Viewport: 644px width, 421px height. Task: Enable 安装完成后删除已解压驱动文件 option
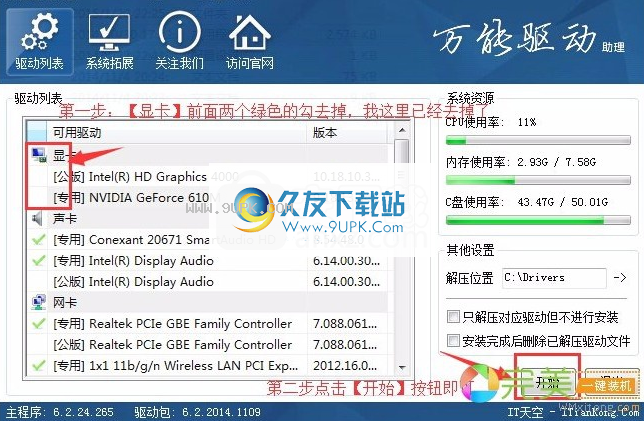(453, 340)
